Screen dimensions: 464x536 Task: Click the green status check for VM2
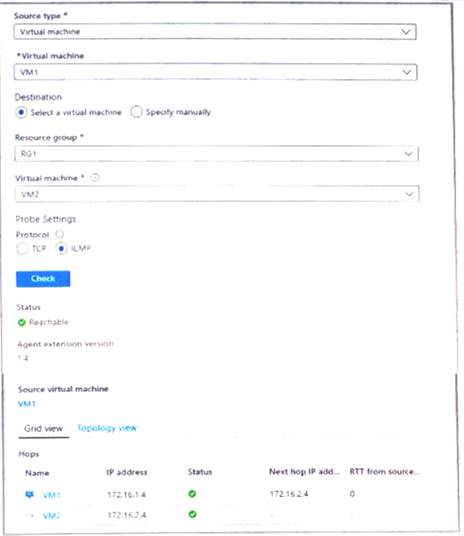coord(193,514)
